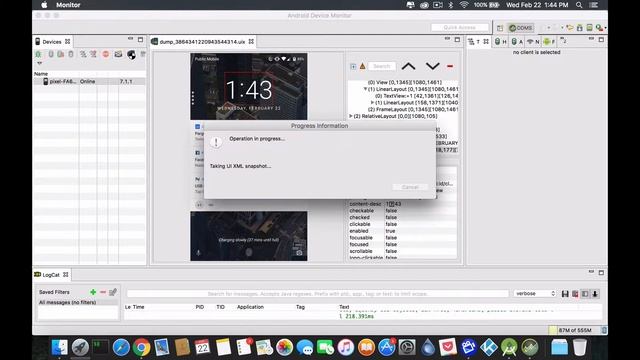Click the Quick Access field
This screenshot has height=360, width=640.
460,27
